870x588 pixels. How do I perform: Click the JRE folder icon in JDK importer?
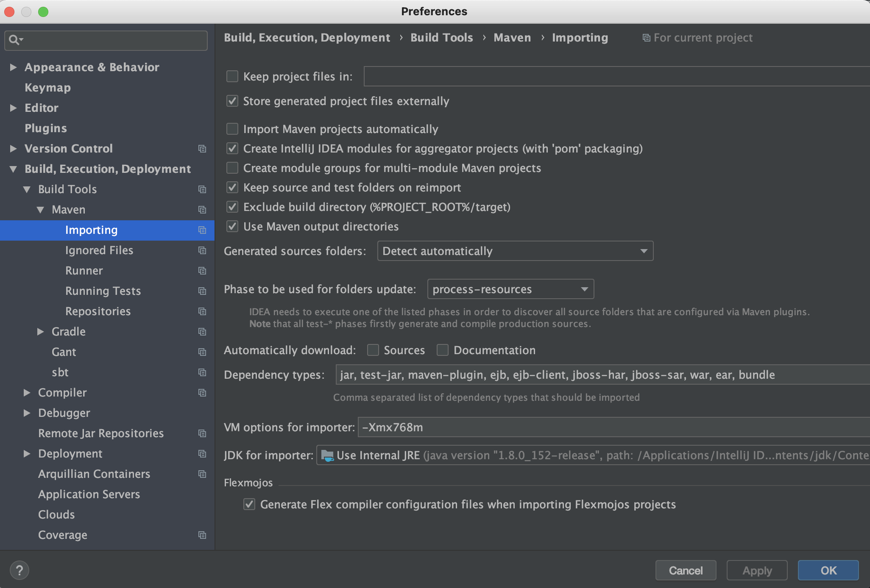pyautogui.click(x=327, y=455)
